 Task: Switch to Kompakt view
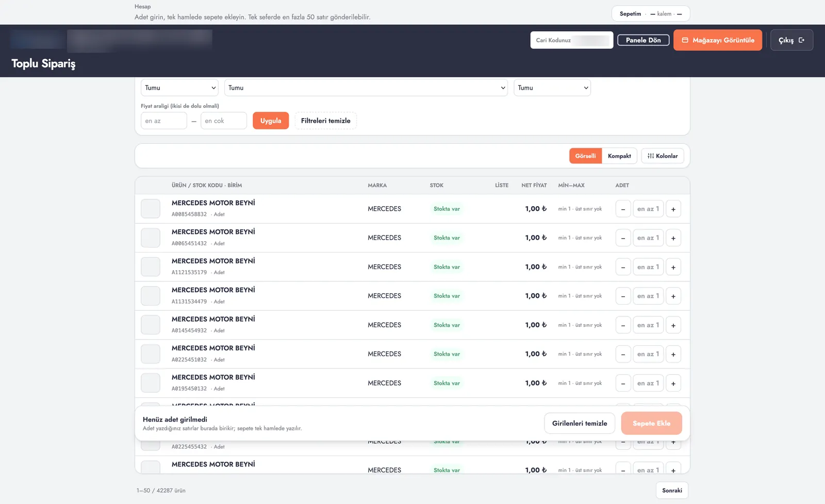619,156
